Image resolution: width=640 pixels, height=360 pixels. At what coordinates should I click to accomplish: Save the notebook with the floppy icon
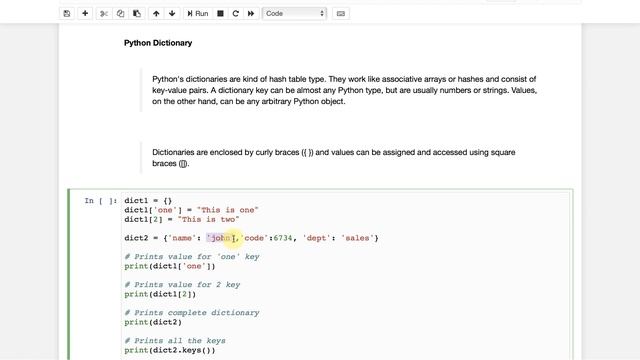click(67, 13)
